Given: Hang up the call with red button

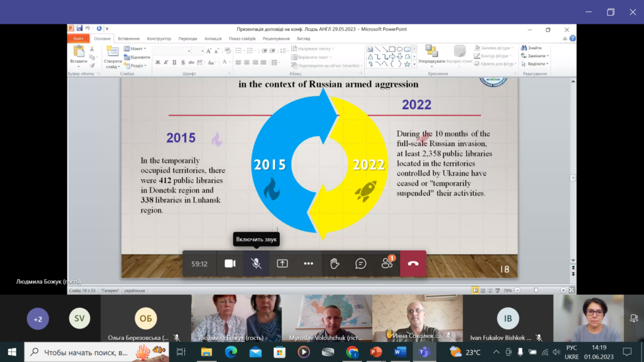Looking at the screenshot, I should pos(413,263).
